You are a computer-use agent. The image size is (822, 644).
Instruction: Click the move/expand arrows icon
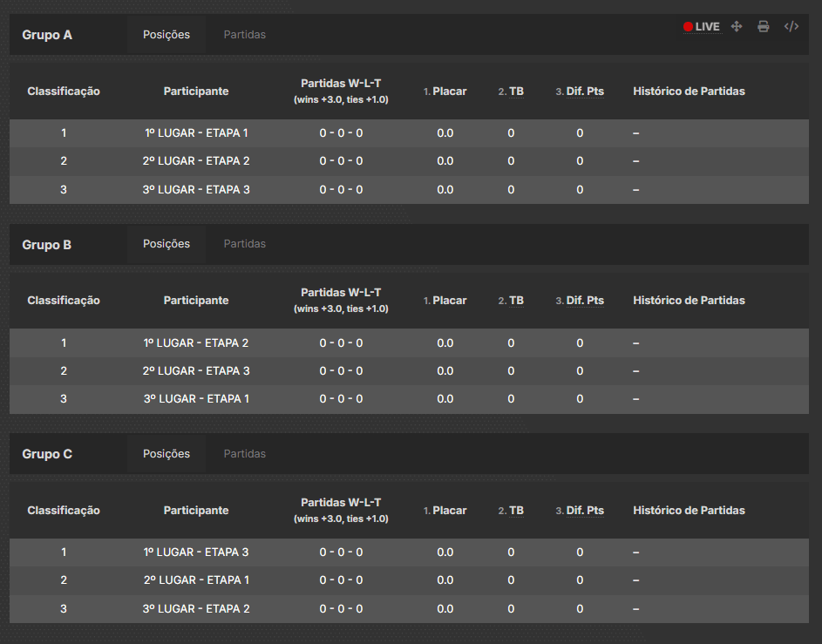737,27
